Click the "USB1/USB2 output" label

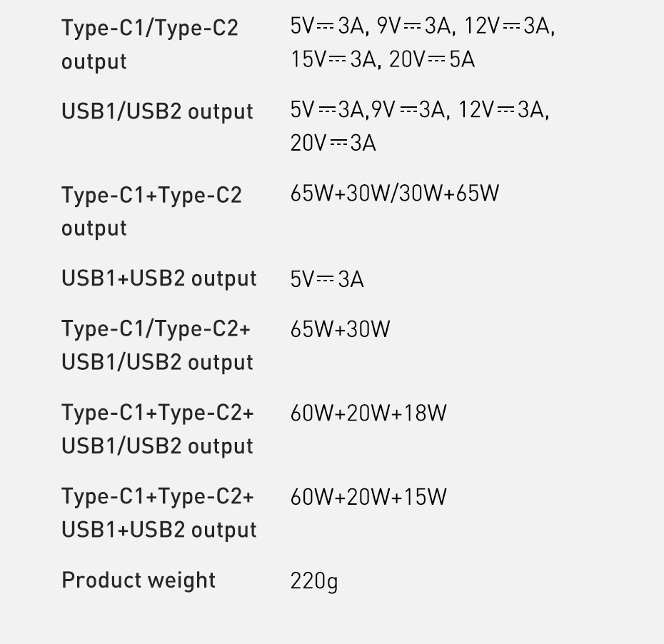pos(157,112)
